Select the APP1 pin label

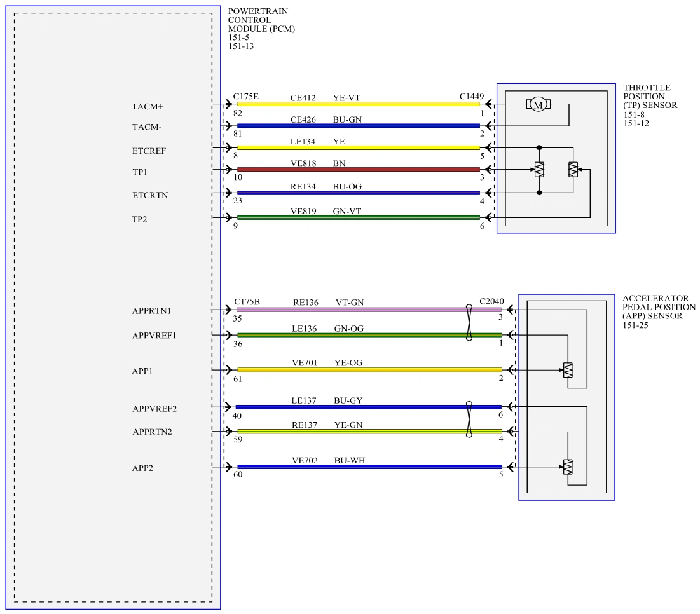[x=142, y=371]
